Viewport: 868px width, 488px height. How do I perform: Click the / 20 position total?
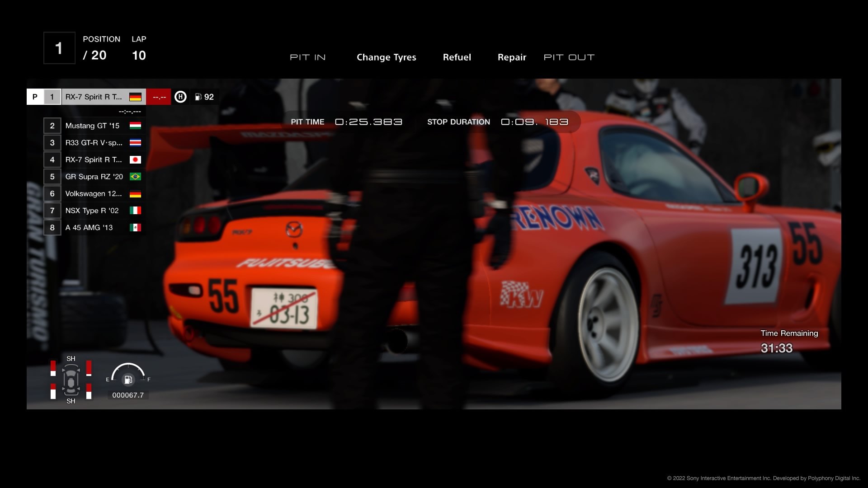pyautogui.click(x=94, y=56)
